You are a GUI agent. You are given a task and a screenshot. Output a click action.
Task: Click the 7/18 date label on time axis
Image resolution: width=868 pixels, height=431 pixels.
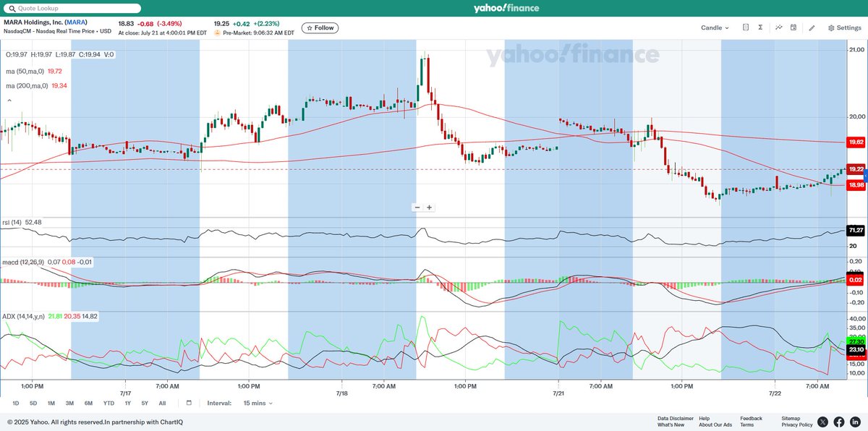pyautogui.click(x=342, y=393)
